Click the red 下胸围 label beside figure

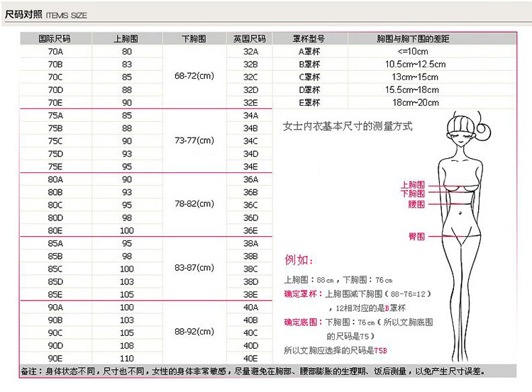coord(412,194)
